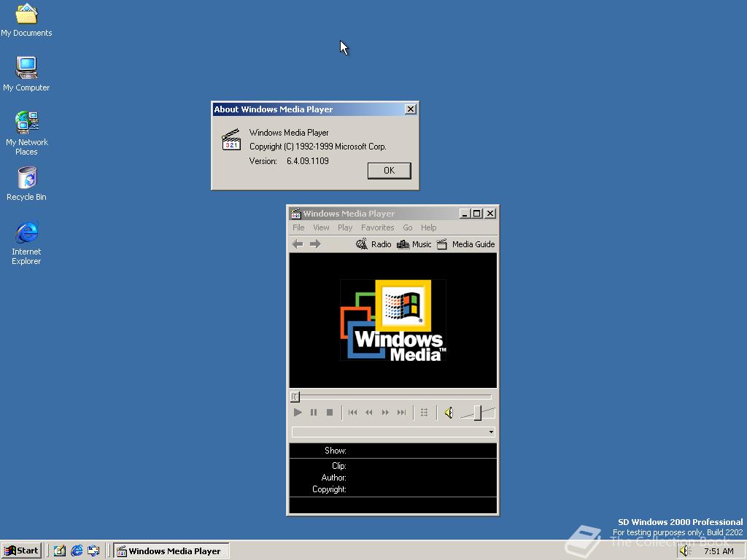Click OK in About dialog
Viewport: 747px width, 560px height.
click(390, 171)
